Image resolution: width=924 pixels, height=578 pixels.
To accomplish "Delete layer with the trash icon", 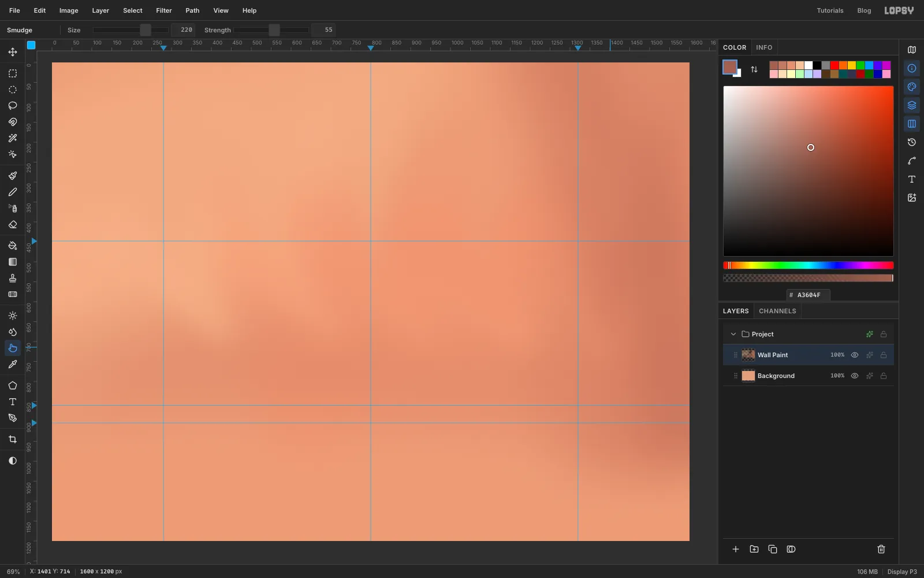I will point(881,549).
